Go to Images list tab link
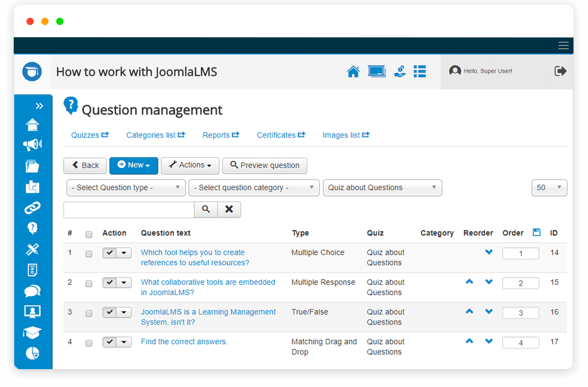This screenshot has height=387, width=588. [346, 135]
